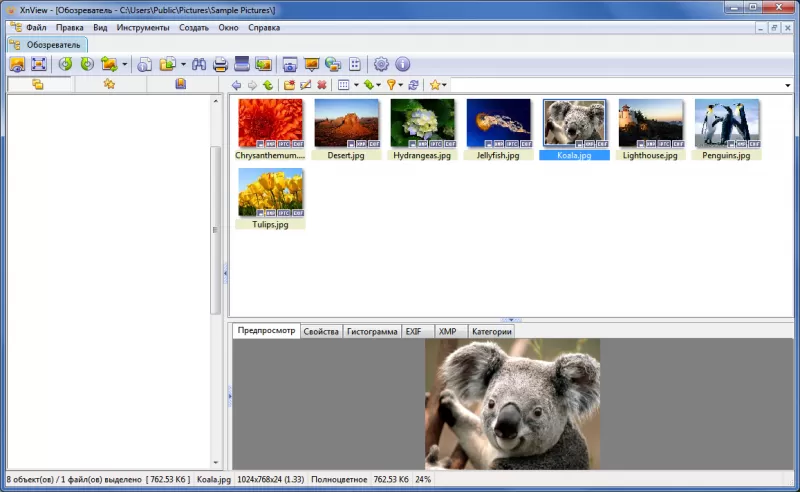800x492 pixels.
Task: Select the Tulips.jpg thumbnail
Action: [x=270, y=192]
